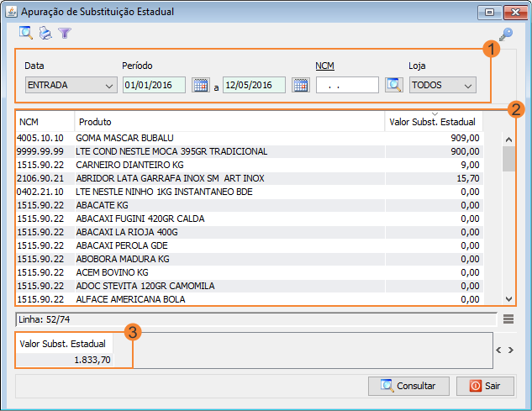Select row ABACAXI FUGINI 420GR CALDA

pyautogui.click(x=250, y=219)
